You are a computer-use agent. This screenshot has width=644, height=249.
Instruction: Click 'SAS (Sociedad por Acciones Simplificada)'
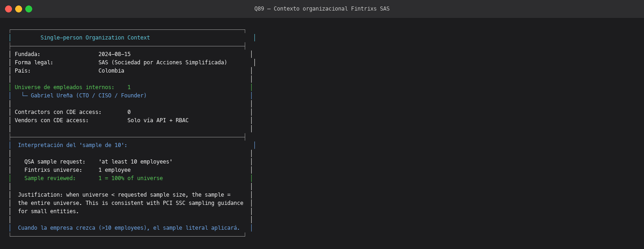pos(163,62)
